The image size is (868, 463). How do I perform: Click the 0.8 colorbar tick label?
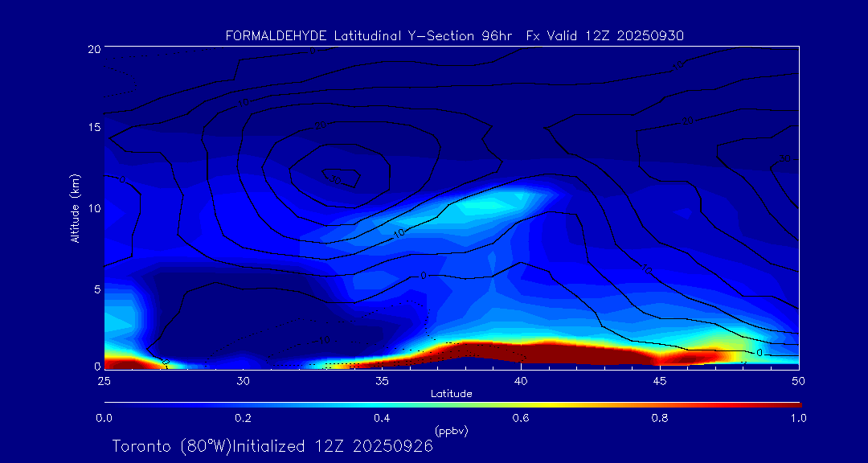(660, 418)
